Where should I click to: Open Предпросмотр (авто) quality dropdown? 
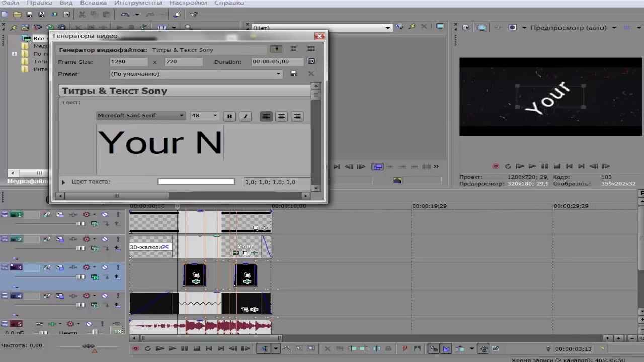coord(614,28)
